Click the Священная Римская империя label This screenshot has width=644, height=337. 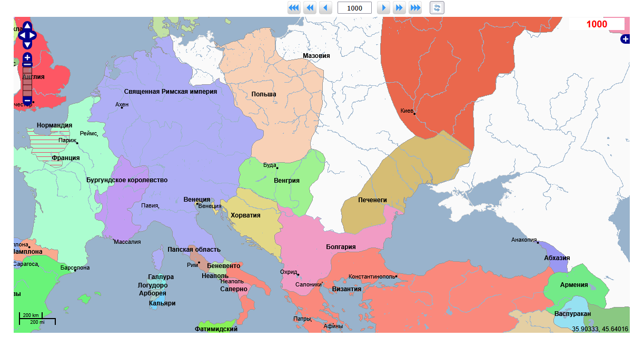[171, 91]
